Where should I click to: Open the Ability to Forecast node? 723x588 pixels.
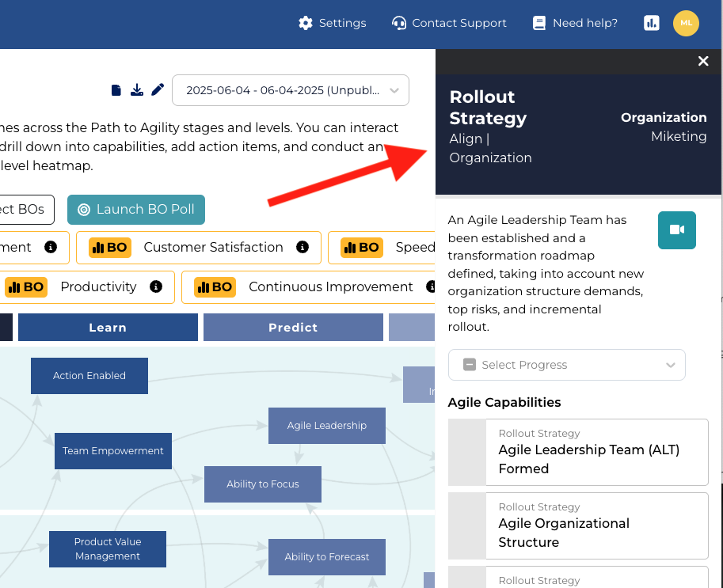click(327, 557)
